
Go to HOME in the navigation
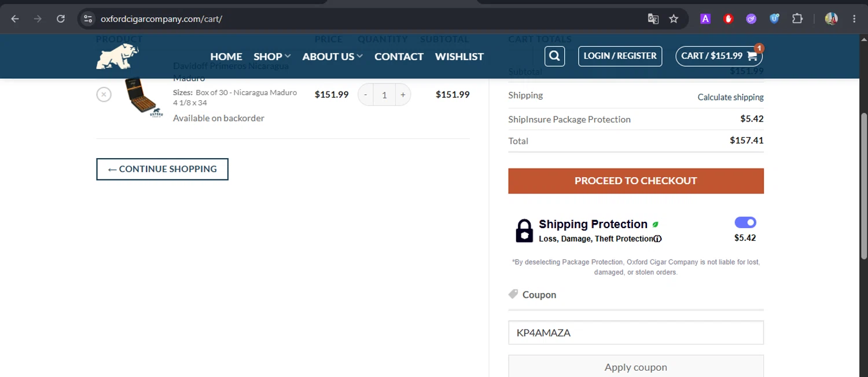[x=226, y=56]
